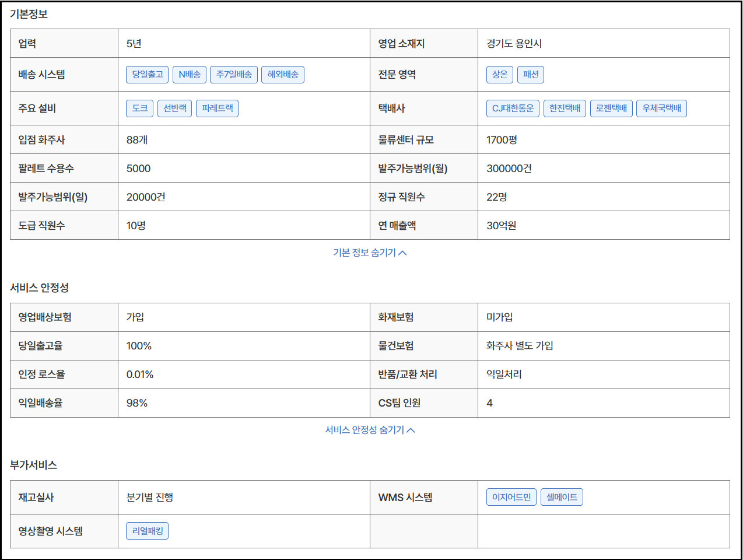Select the 분기별 진행 inventory audit value
Image resolution: width=743 pixels, height=560 pixels.
(x=150, y=498)
